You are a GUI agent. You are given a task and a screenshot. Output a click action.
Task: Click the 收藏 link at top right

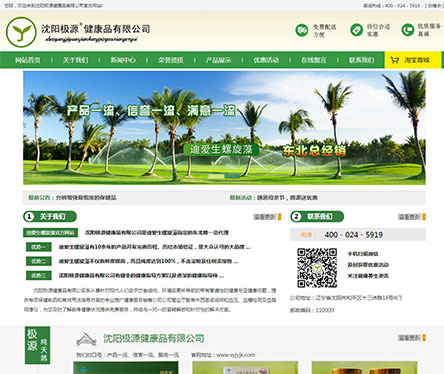(435, 6)
